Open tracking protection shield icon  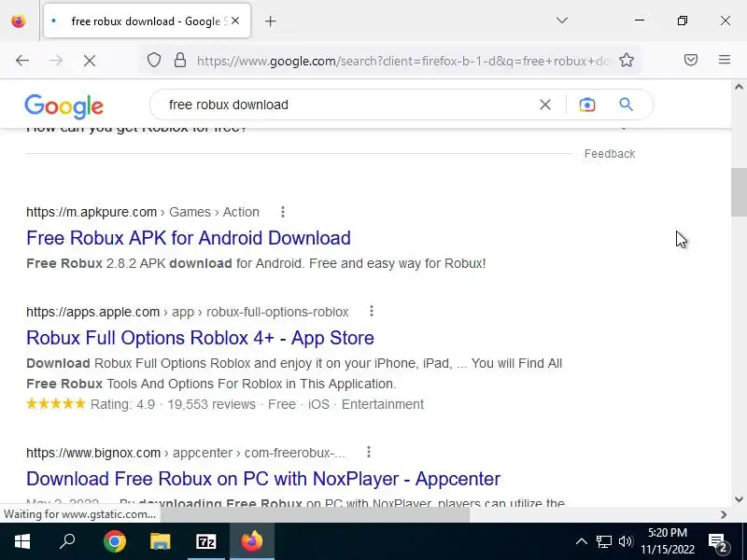click(x=154, y=61)
